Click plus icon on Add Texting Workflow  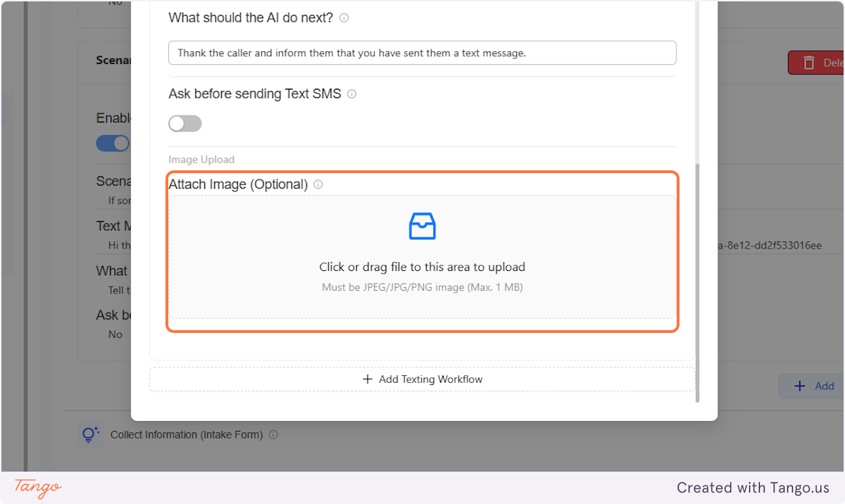[368, 379]
